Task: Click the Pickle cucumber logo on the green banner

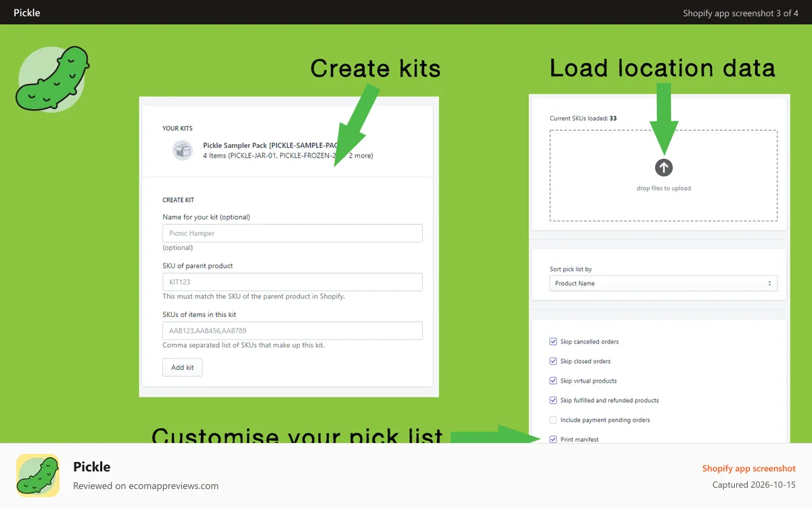Action: point(53,79)
